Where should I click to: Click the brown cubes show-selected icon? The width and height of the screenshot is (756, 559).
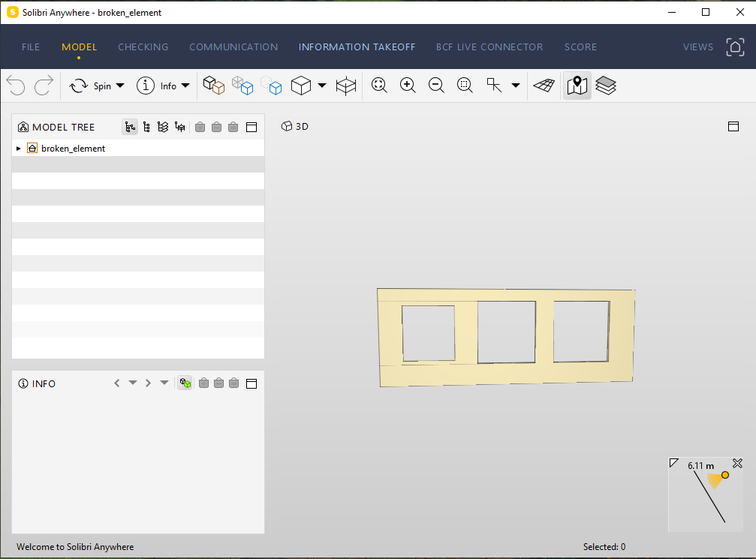pyautogui.click(x=214, y=86)
